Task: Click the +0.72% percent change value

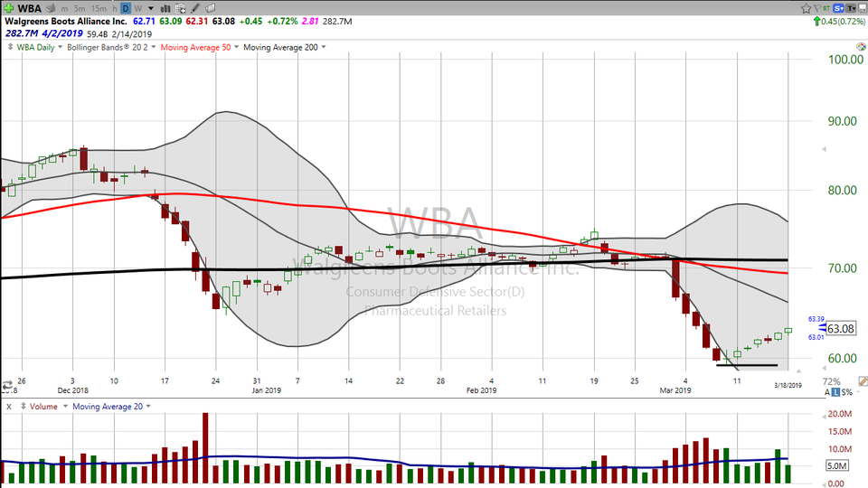Action: click(x=282, y=21)
